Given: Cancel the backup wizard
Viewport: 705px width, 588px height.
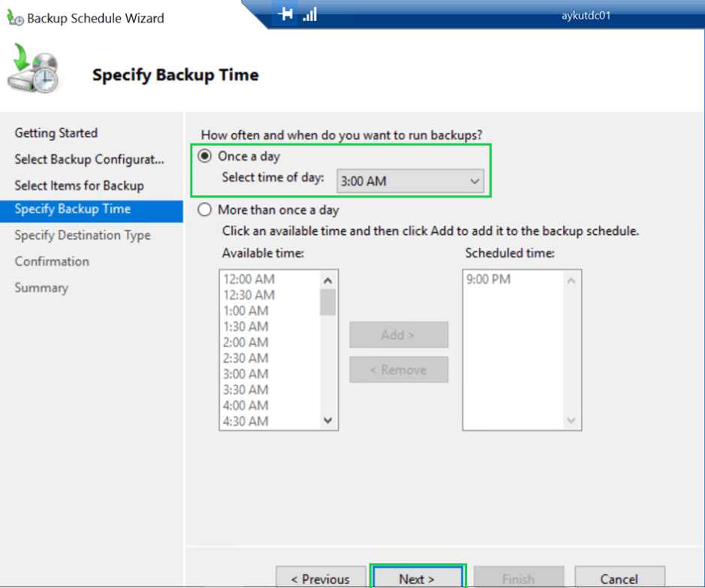Looking at the screenshot, I should [x=620, y=578].
